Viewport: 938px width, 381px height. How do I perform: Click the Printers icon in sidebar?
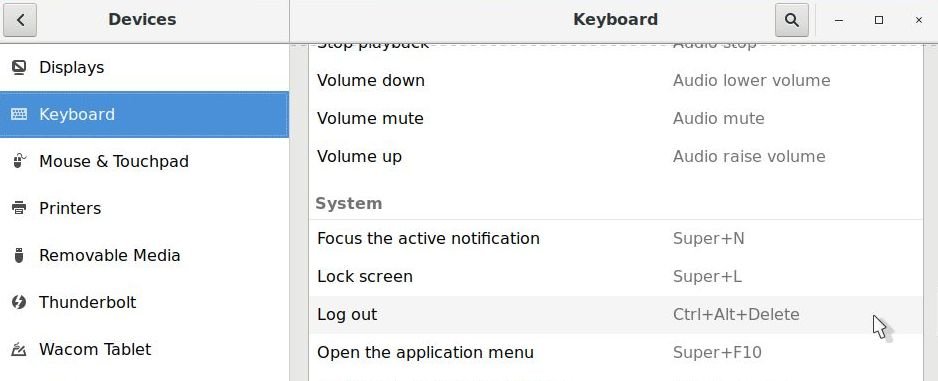19,208
